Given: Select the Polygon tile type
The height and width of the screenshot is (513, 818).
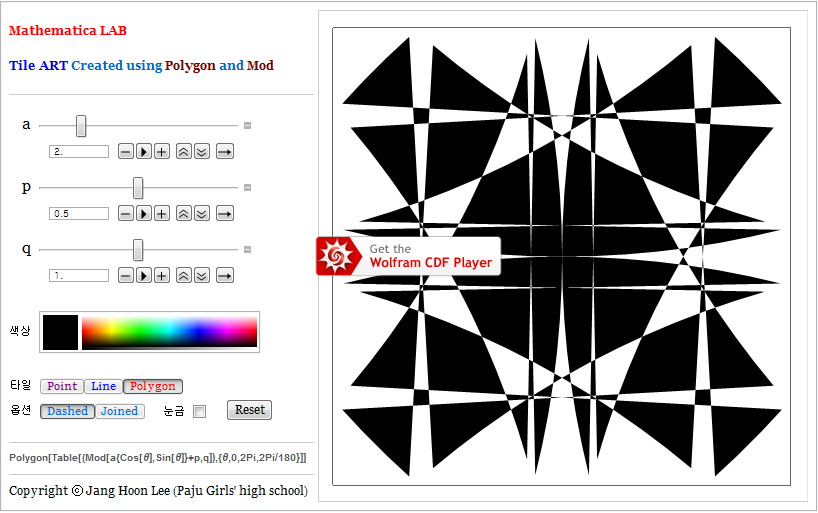Looking at the screenshot, I should coord(153,386).
